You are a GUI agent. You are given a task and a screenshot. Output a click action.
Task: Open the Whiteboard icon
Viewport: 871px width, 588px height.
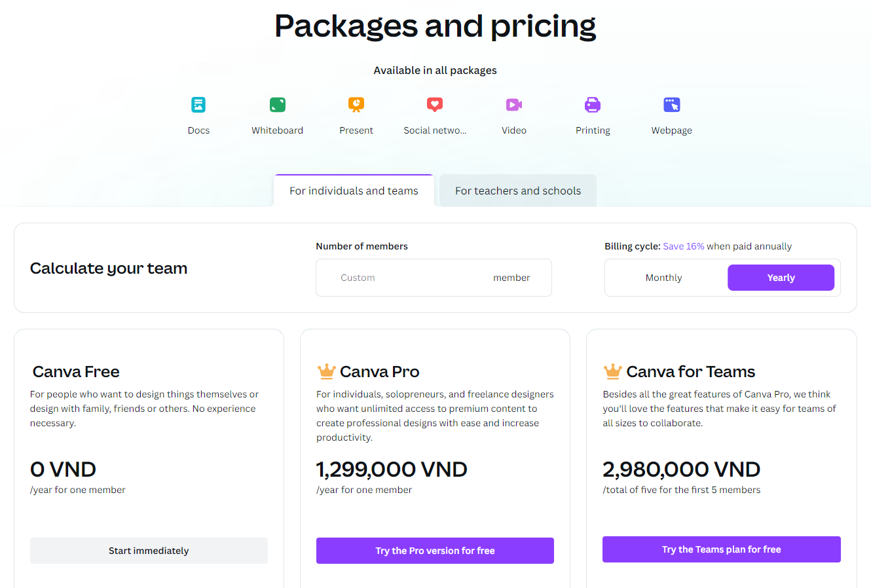tap(278, 105)
